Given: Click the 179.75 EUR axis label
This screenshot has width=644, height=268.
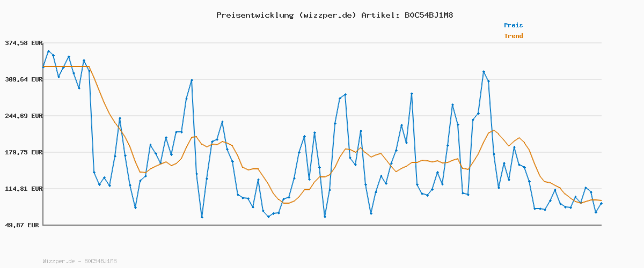Looking at the screenshot, I should pyautogui.click(x=23, y=152).
